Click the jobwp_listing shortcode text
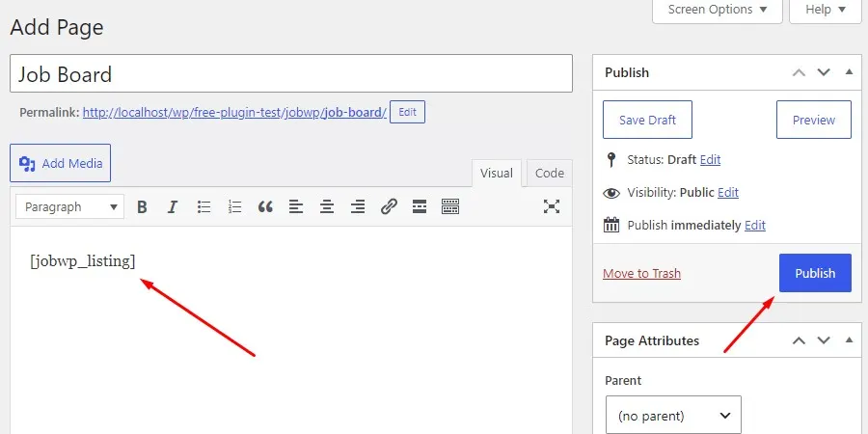Image resolution: width=868 pixels, height=434 pixels. coord(83,260)
